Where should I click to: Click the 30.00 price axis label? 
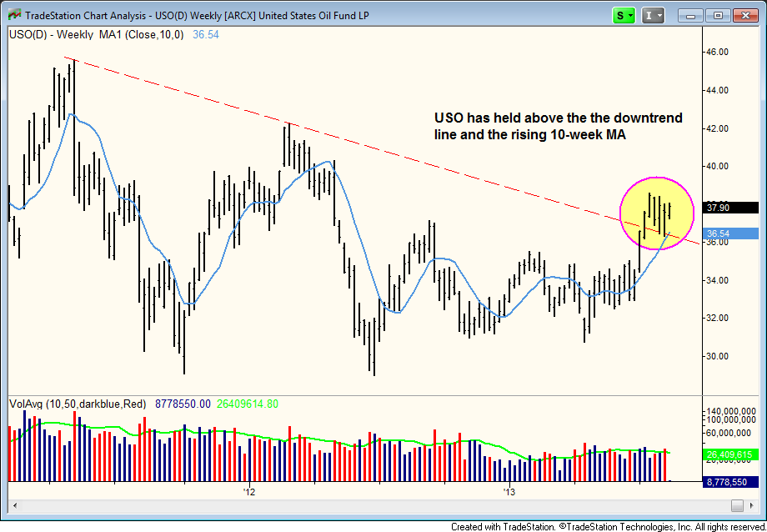coord(718,356)
